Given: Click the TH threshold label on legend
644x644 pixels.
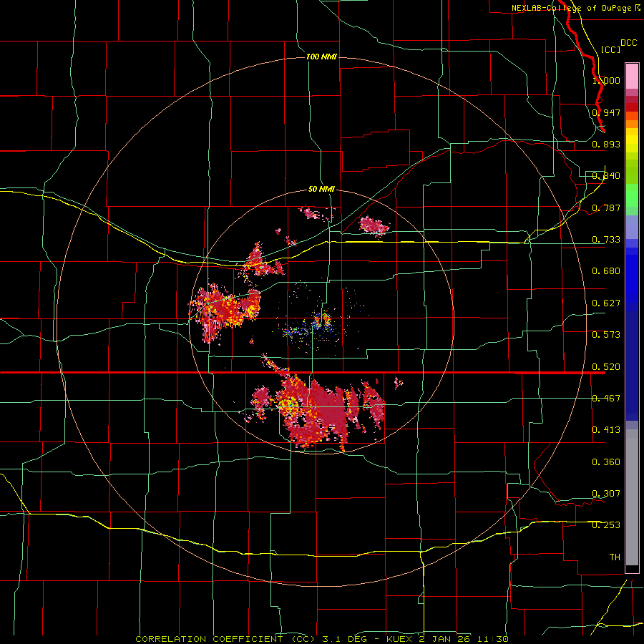Looking at the screenshot, I should [615, 557].
